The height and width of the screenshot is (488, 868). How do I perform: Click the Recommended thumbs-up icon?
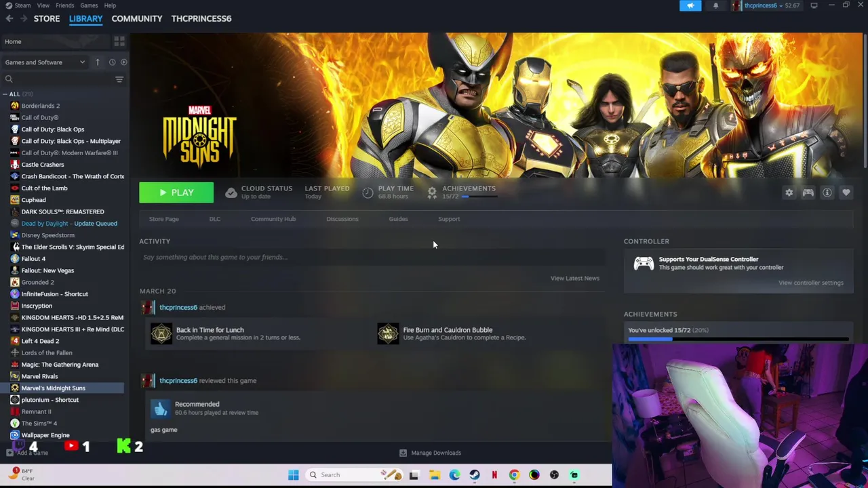point(161,408)
